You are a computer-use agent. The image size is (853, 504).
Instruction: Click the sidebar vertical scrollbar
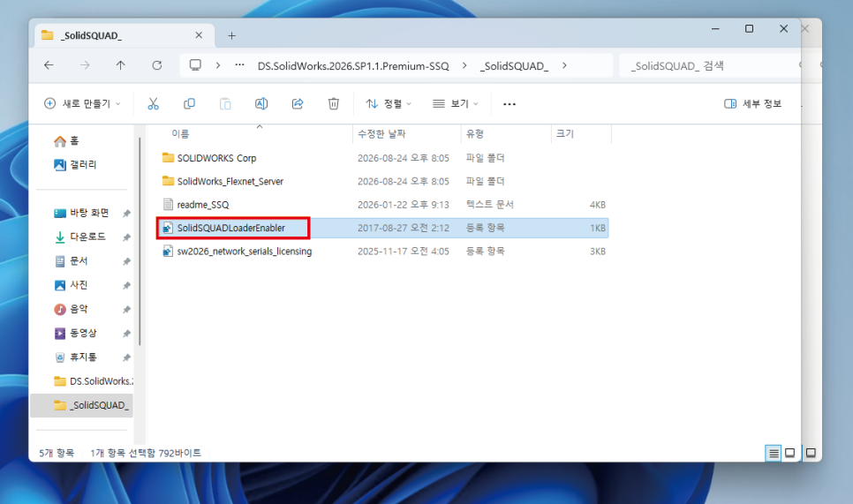(140, 241)
